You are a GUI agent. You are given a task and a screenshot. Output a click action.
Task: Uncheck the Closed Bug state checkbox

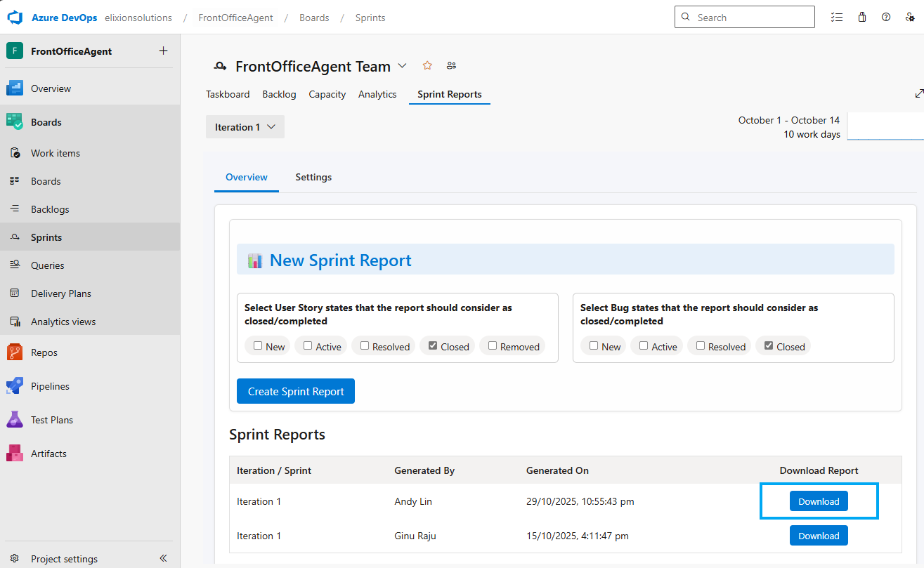(x=769, y=346)
